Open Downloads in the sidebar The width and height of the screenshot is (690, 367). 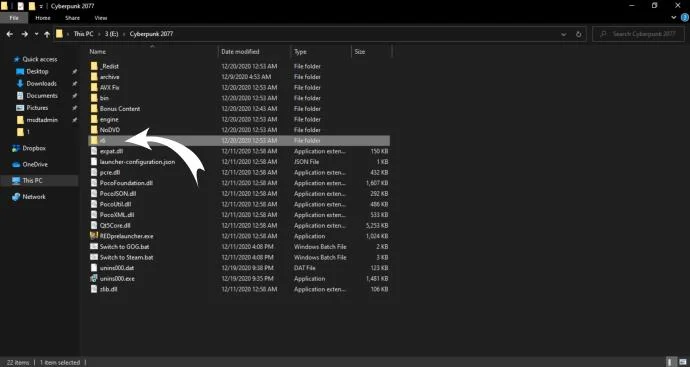pyautogui.click(x=41, y=84)
